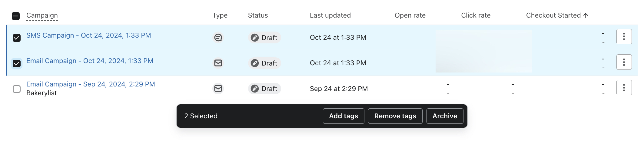This screenshot has width=644, height=145.
Task: Uncheck the Oct 24 Email Campaign checkbox
Action: (17, 63)
